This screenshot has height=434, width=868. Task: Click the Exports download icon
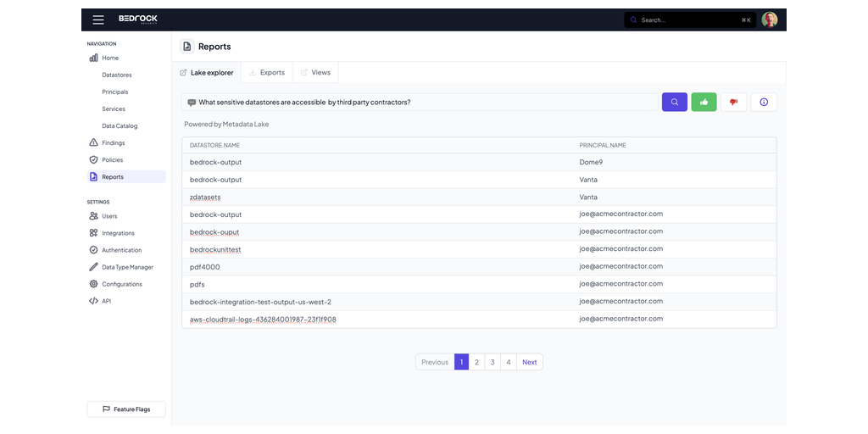253,73
